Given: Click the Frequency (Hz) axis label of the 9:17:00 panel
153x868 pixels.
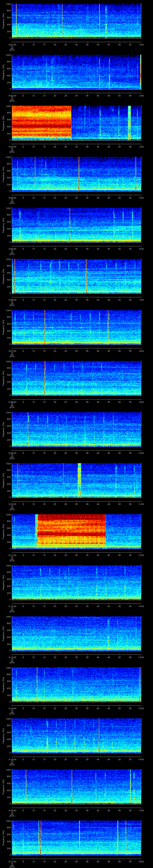Looking at the screenshot, I should tap(3, 838).
